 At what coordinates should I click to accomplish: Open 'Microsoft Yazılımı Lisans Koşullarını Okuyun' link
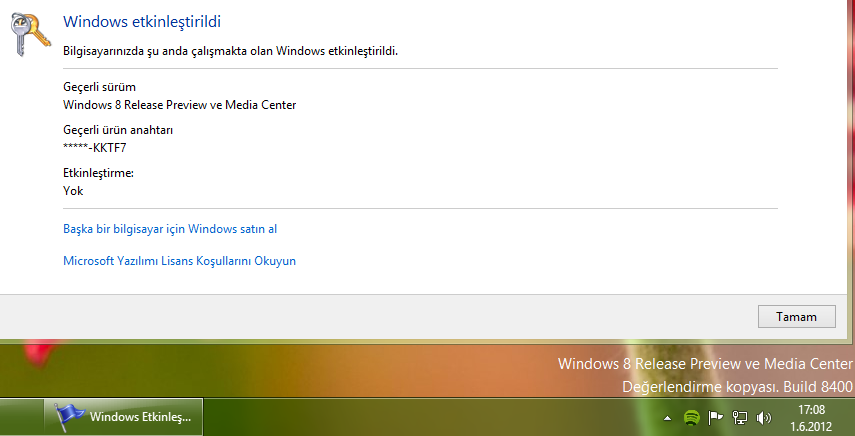tap(179, 261)
